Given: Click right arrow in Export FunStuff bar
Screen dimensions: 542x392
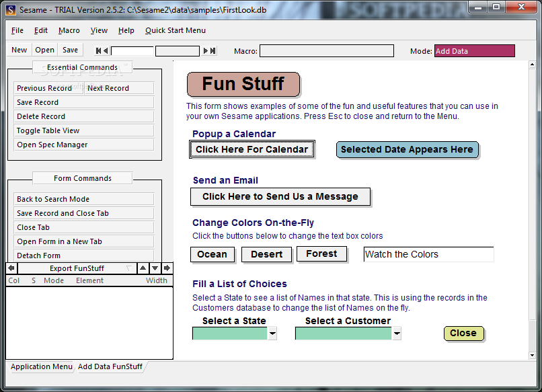Looking at the screenshot, I should [x=167, y=268].
